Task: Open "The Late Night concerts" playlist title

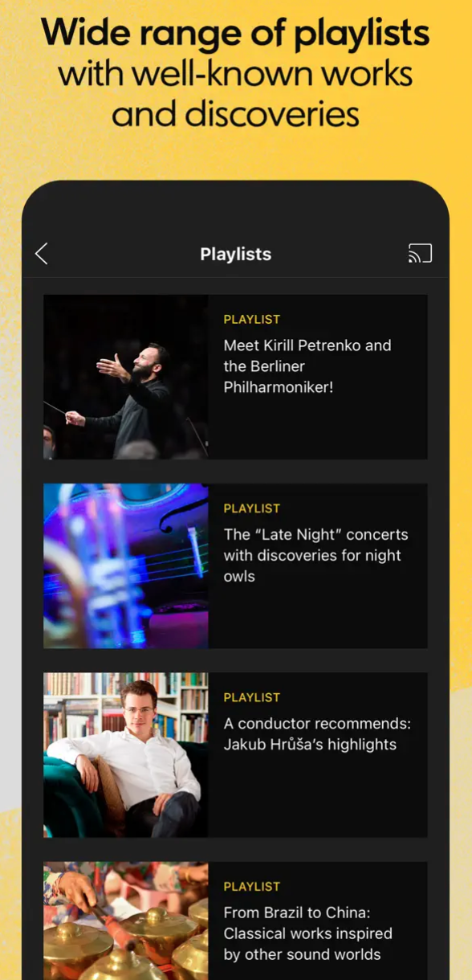Action: point(315,555)
